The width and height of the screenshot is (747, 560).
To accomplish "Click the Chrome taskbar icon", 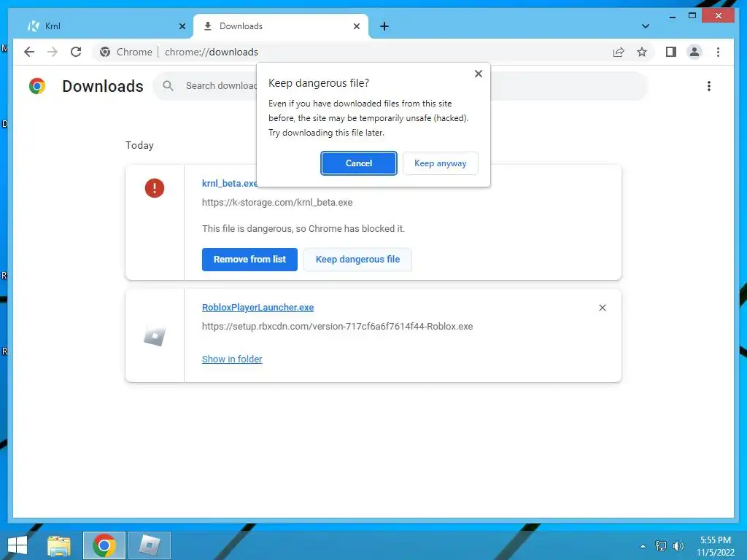I will tap(104, 545).
